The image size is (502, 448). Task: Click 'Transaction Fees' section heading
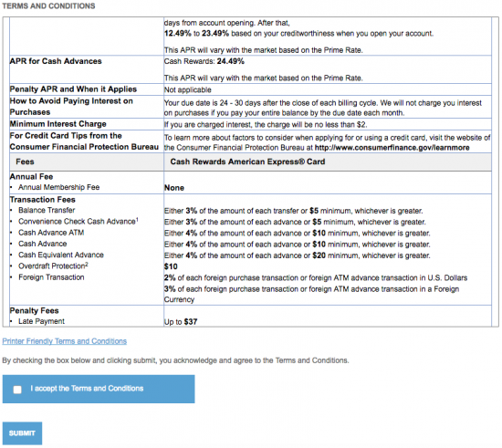point(43,200)
